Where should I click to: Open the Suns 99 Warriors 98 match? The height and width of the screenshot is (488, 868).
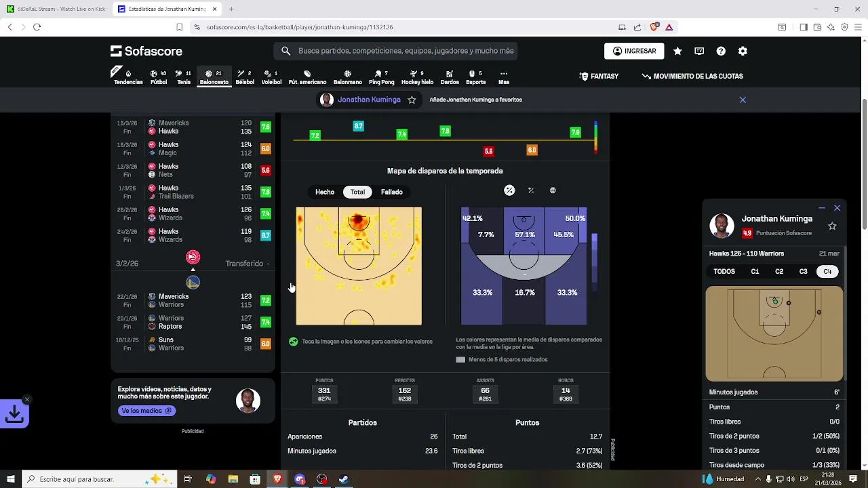193,344
